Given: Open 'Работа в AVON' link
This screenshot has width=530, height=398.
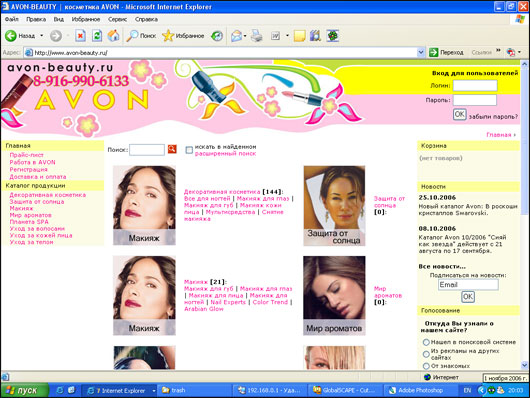Looking at the screenshot, I should pyautogui.click(x=32, y=162).
